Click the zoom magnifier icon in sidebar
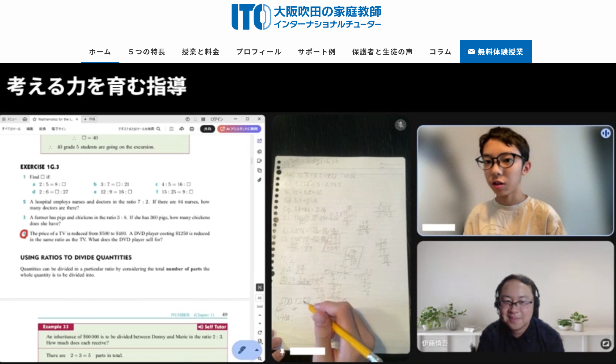 (x=260, y=358)
